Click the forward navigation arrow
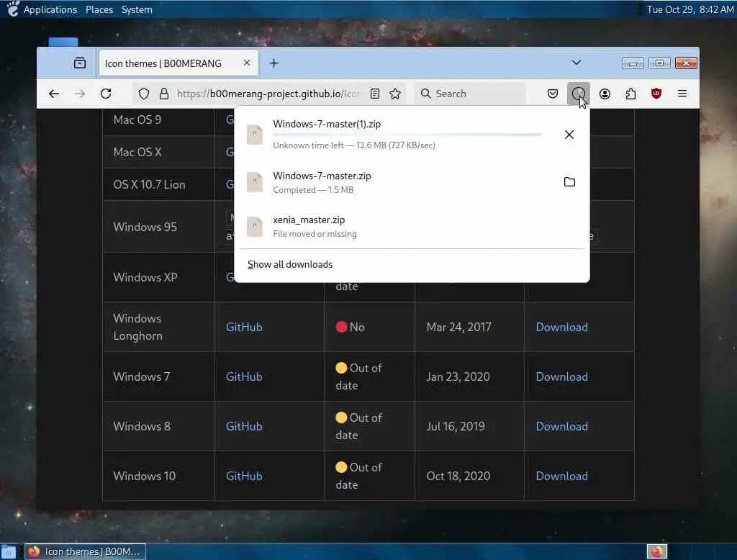The image size is (737, 560). click(x=80, y=94)
